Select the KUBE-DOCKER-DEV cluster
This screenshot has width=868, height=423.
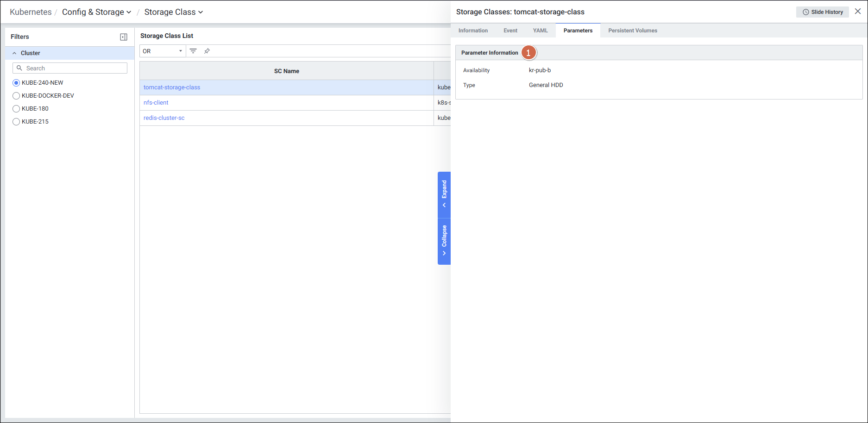coord(16,96)
